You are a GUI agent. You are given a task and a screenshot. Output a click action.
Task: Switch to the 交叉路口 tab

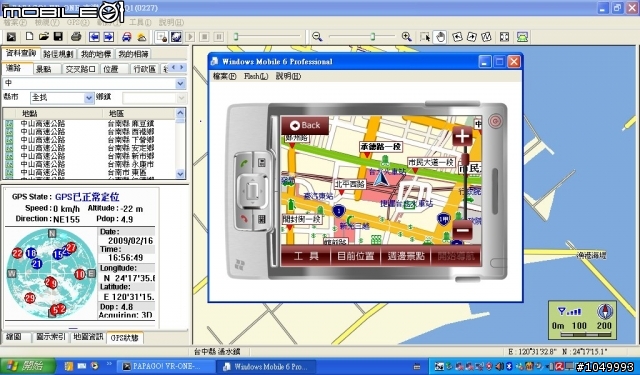[80, 69]
